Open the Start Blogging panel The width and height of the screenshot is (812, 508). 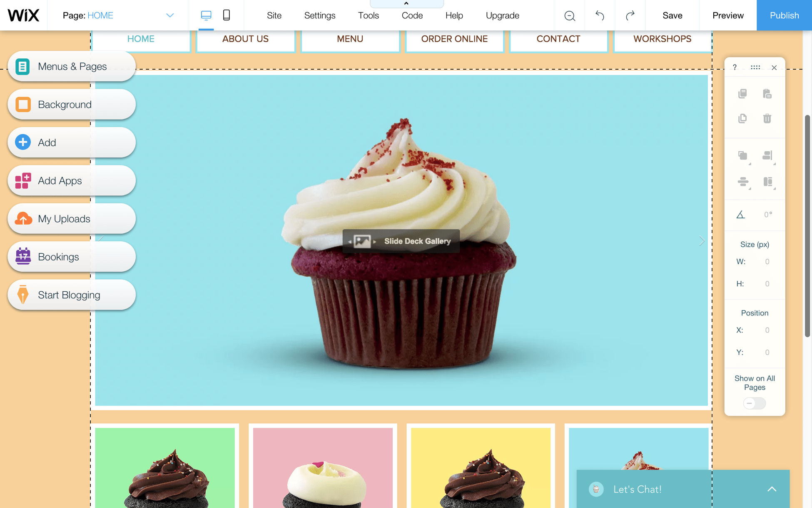[x=72, y=295]
